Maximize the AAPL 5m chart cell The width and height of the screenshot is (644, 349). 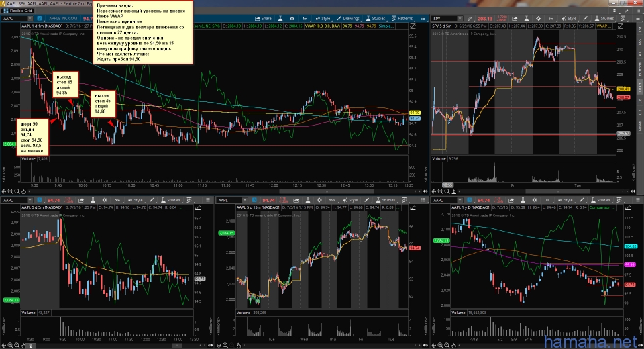coord(198,207)
